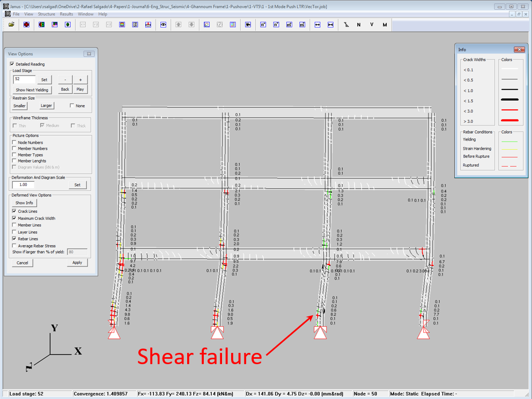
Task: Enable the Node Numbers checkbox
Action: 14,142
